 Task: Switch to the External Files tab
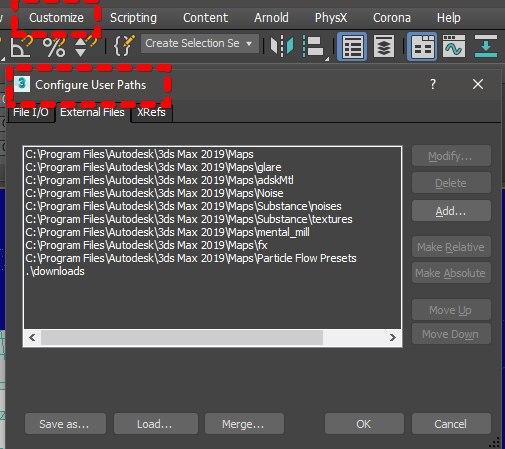point(92,113)
